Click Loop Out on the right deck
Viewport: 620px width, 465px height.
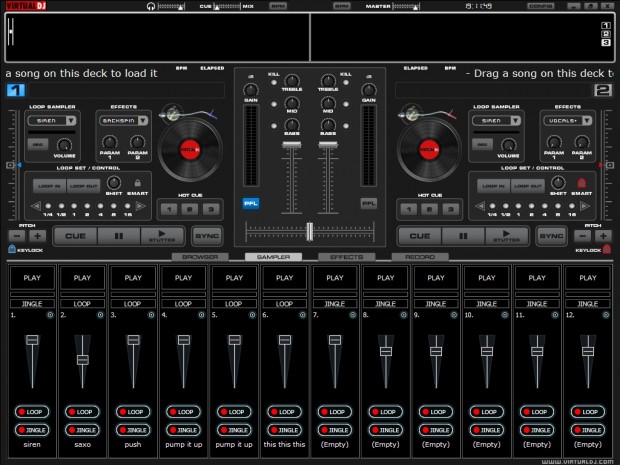click(527, 186)
